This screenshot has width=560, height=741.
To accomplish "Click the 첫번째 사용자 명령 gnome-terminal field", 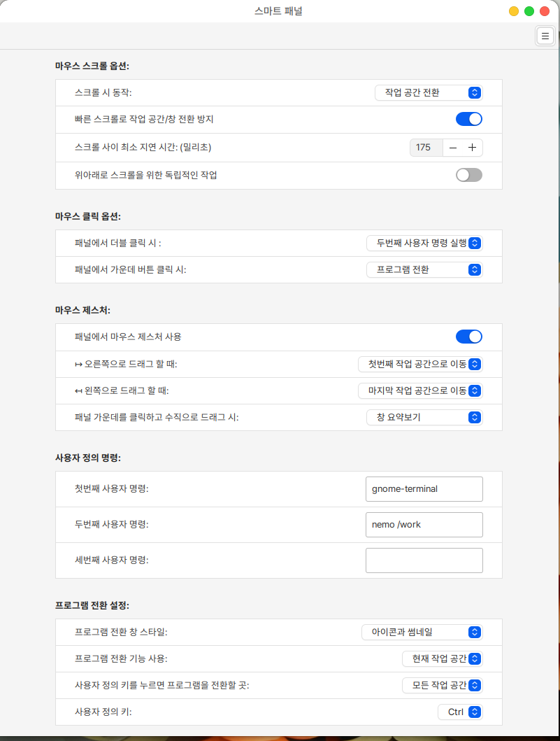I will [x=424, y=488].
